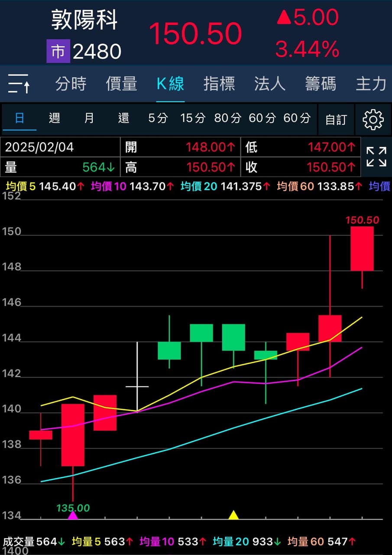Tap the purple 市 market badge
This screenshot has height=555, width=392.
58,52
